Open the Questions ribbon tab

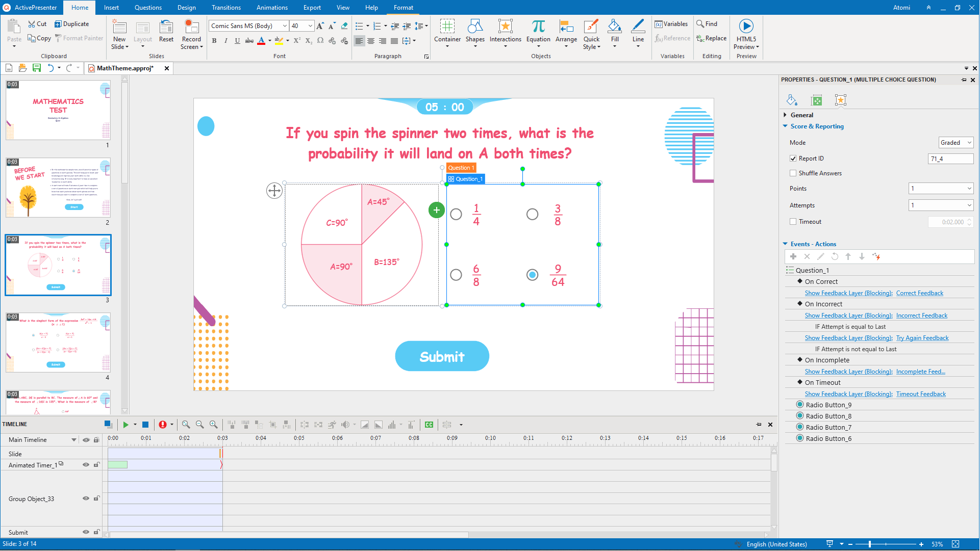(x=148, y=8)
